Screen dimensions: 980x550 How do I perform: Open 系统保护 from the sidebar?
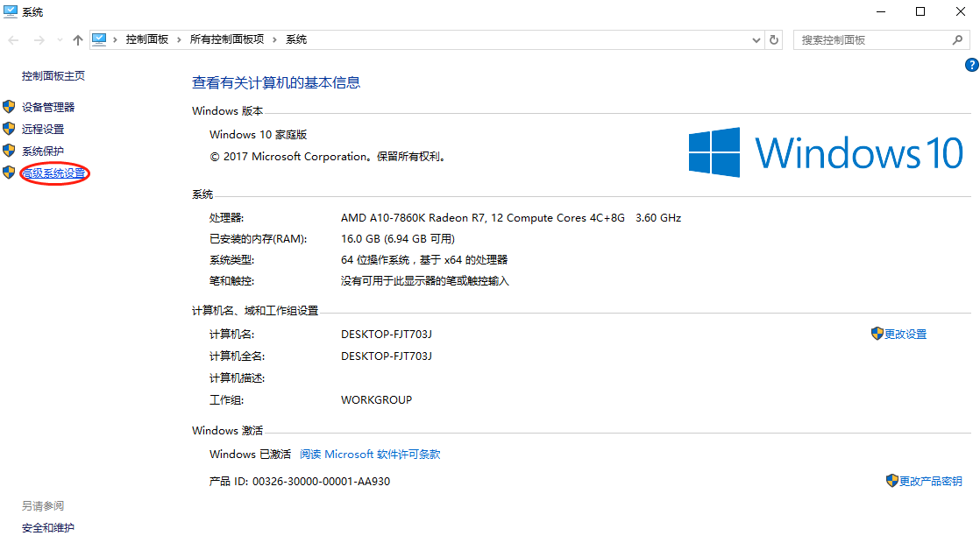click(42, 152)
